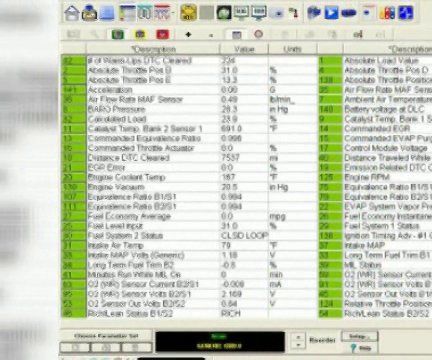
Task: Select Fuel Economy Average row
Action: pos(189,216)
